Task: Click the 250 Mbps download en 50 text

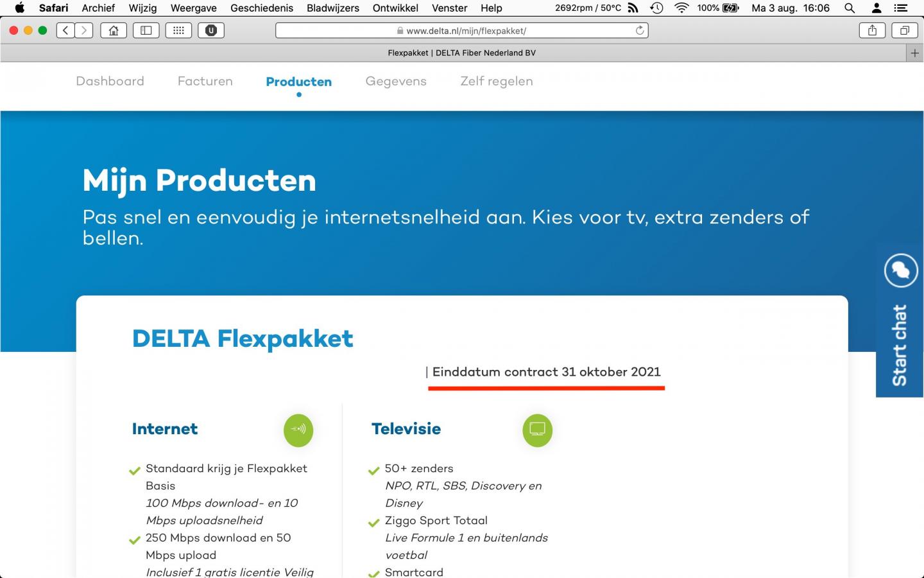Action: [218, 538]
